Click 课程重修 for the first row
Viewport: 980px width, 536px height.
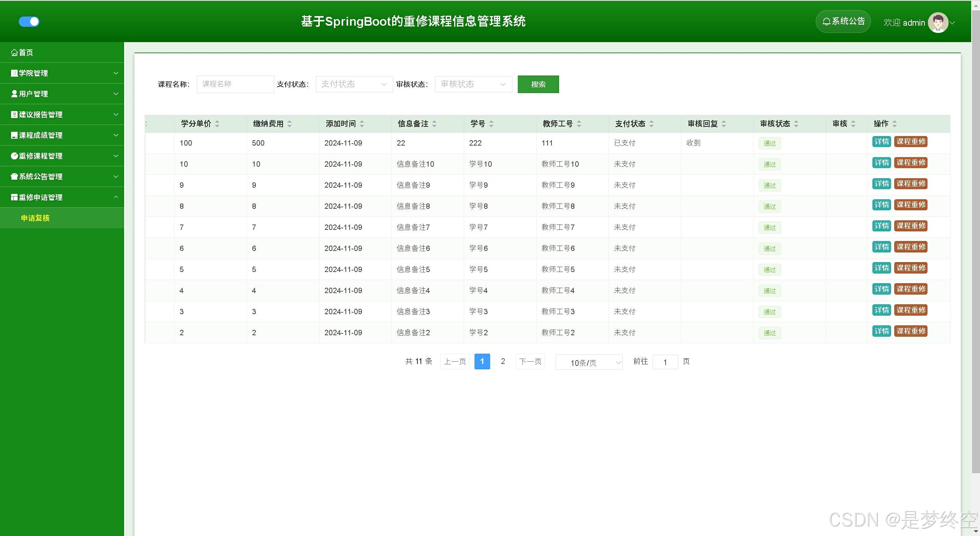911,142
